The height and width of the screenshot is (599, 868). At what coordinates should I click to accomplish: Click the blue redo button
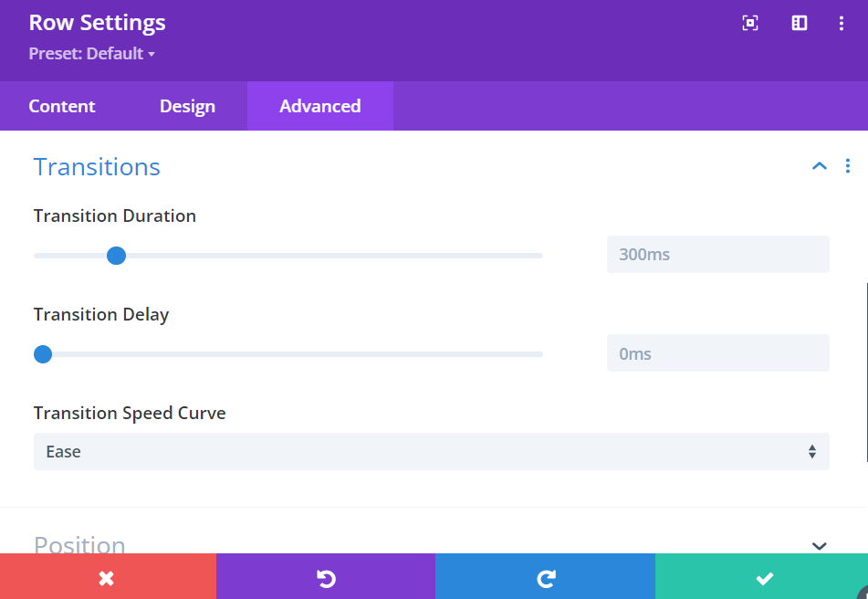(x=545, y=576)
